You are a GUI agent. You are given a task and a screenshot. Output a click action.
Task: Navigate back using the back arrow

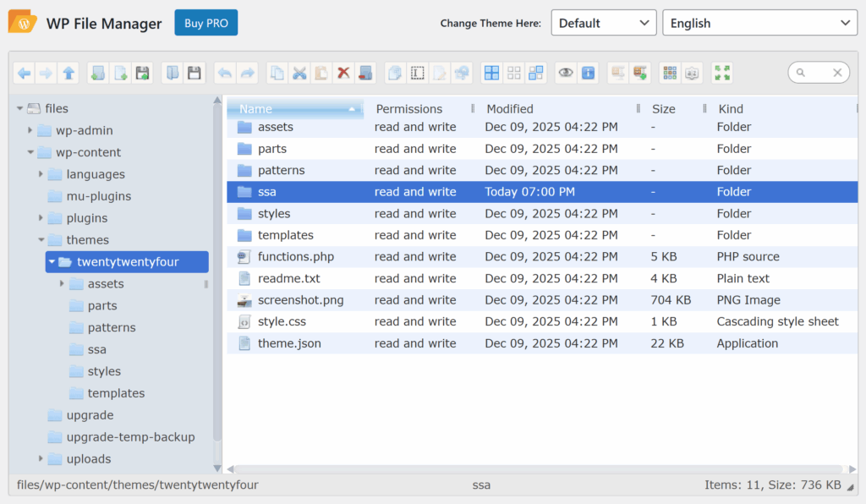pyautogui.click(x=24, y=73)
